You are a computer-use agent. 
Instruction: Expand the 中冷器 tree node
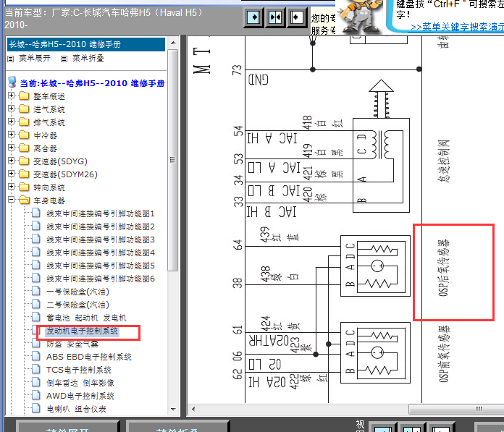coord(12,135)
